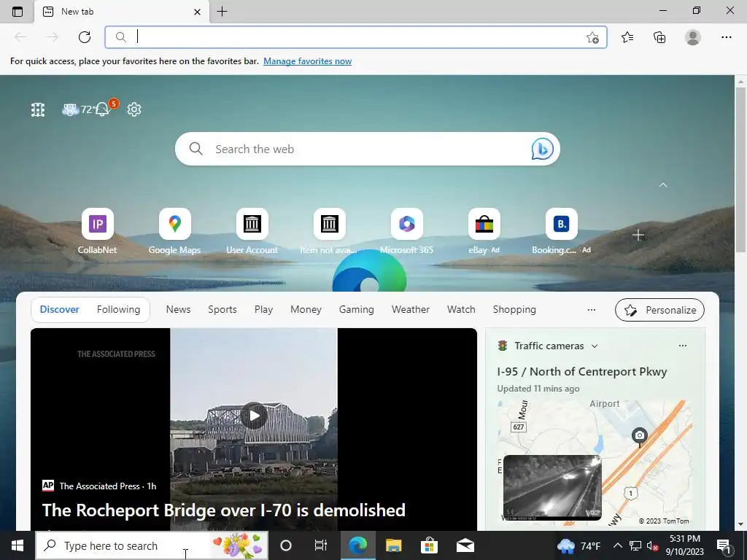This screenshot has width=747, height=560.
Task: Open the Mail app from the taskbar
Action: pos(465,545)
